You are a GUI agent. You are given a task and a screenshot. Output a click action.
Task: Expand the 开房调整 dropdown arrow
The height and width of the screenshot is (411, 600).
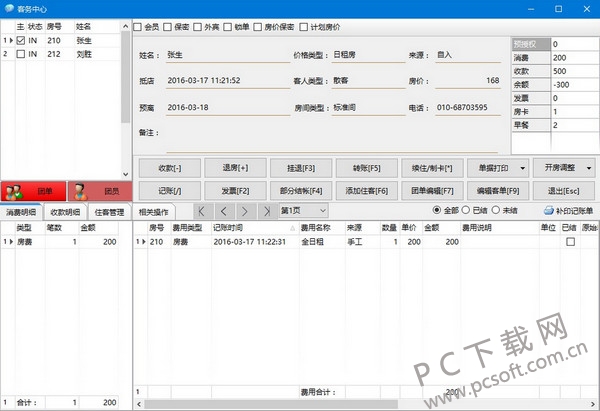589,168
